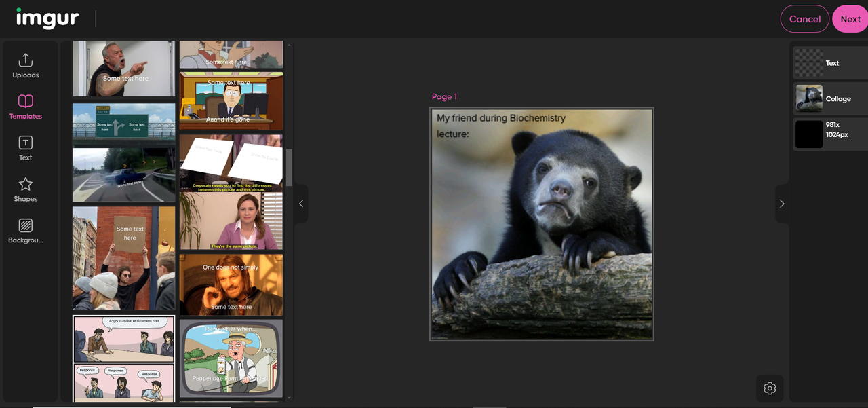Collapse the right layers panel
Image resolution: width=868 pixels, height=408 pixels.
tap(782, 204)
